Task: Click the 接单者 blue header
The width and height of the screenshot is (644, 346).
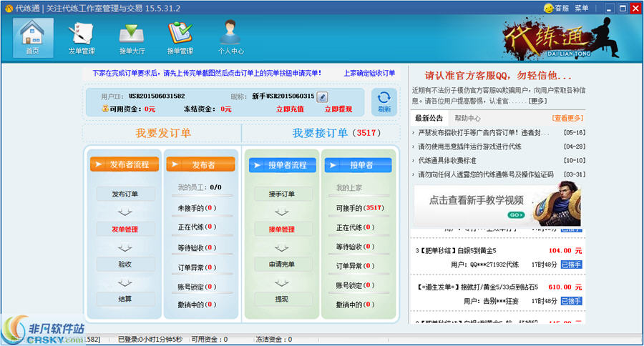Action: coord(358,165)
